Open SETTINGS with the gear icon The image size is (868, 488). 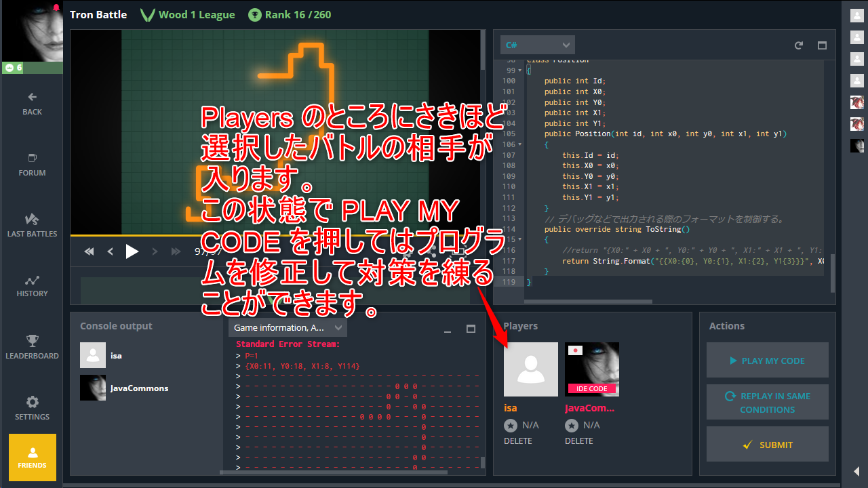click(32, 408)
